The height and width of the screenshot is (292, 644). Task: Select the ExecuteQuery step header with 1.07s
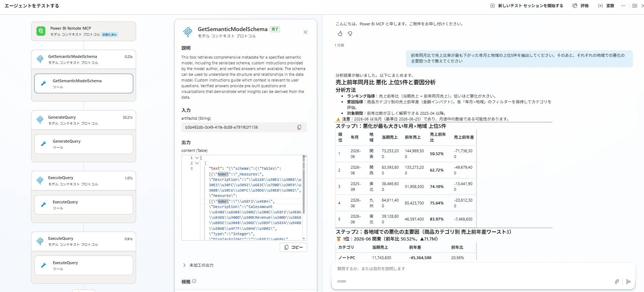pyautogui.click(x=84, y=180)
